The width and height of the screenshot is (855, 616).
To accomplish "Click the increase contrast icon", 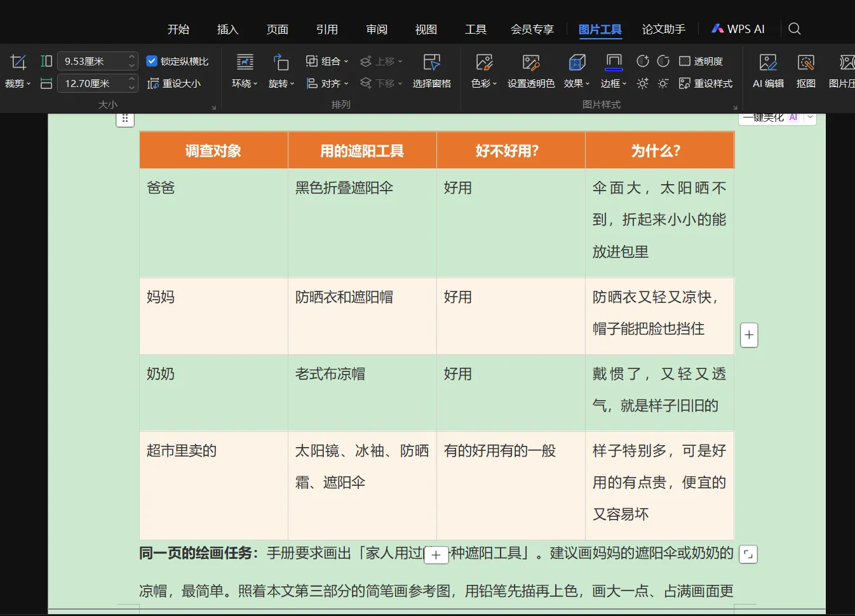I will point(643,61).
